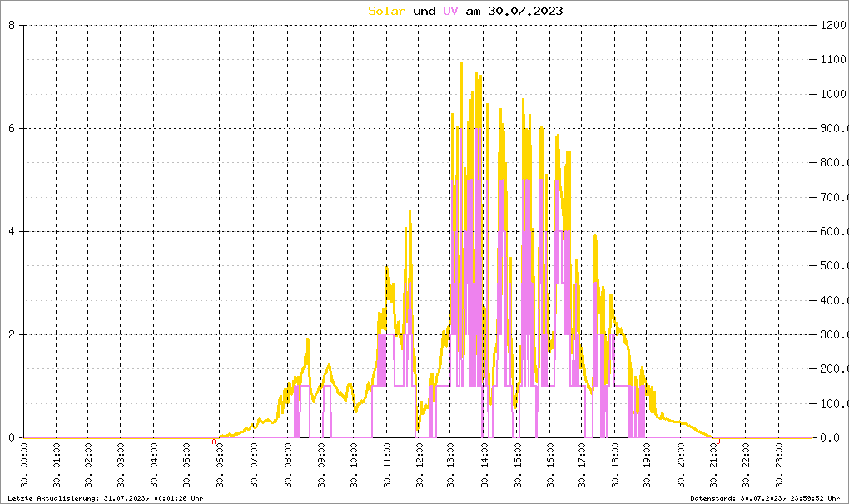Click time label '30. 08:00'
849x504 pixels.
click(288, 465)
